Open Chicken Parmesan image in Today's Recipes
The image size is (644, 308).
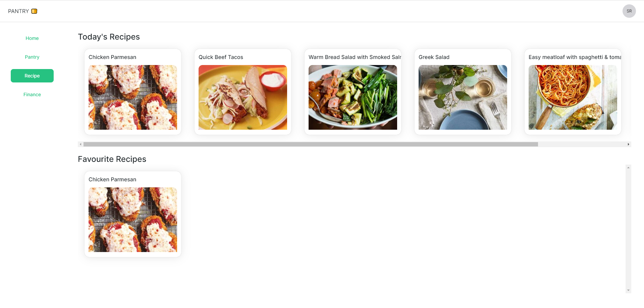click(x=133, y=97)
